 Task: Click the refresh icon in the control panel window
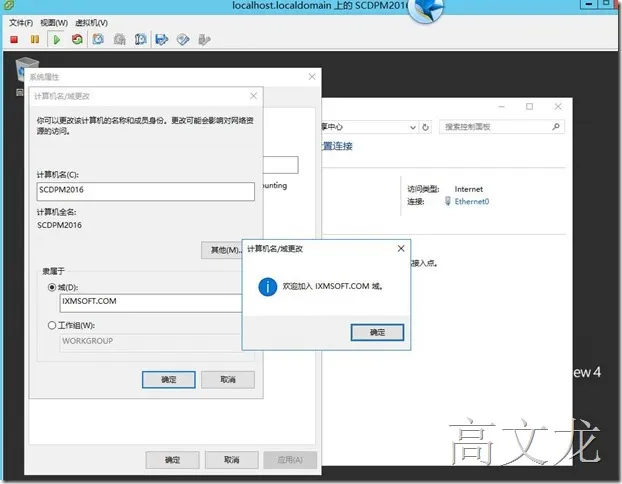tap(425, 127)
